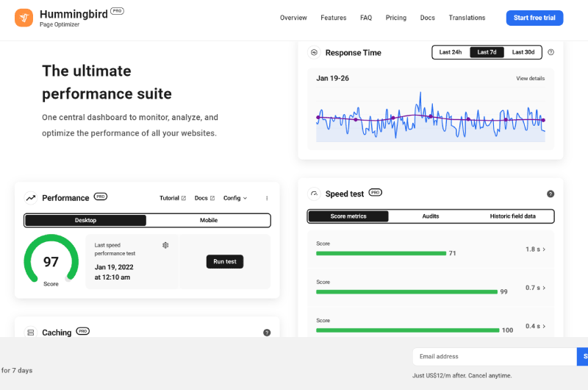Click the Caching server icon

(31, 333)
